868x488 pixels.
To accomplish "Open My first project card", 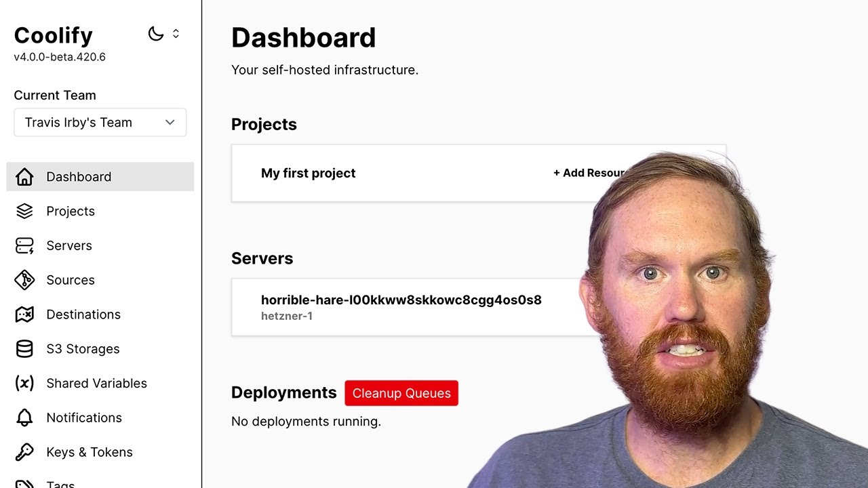I will (479, 173).
